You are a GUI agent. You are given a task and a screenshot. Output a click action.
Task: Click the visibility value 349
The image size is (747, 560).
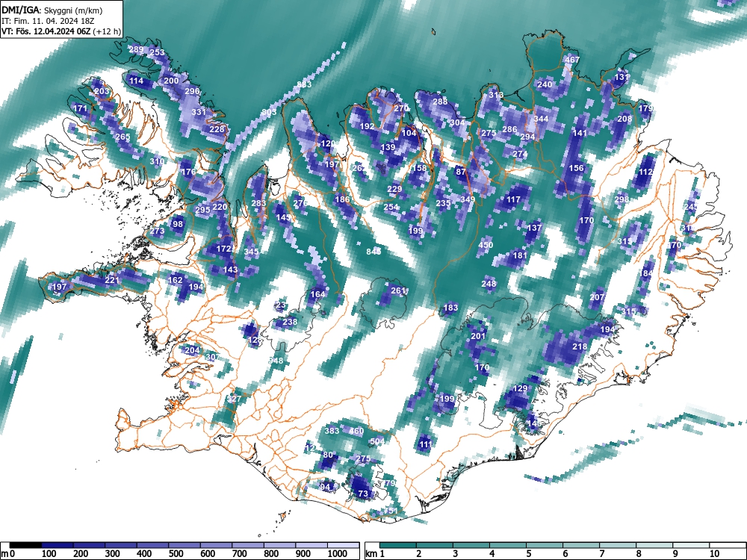[468, 199]
